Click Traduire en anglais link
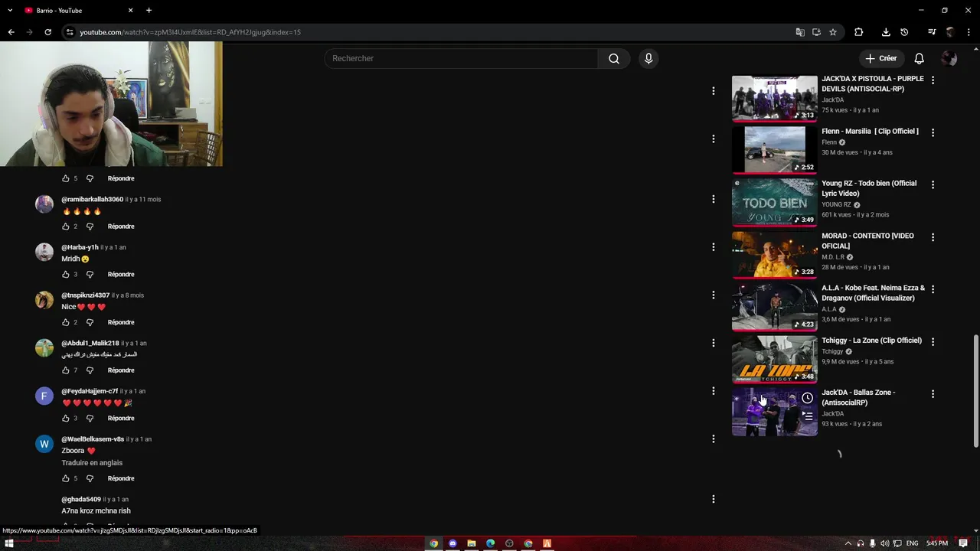The width and height of the screenshot is (980, 551). point(92,463)
